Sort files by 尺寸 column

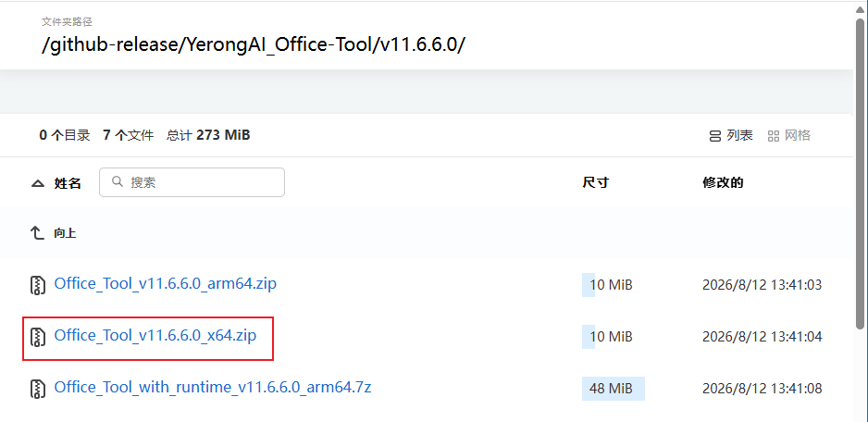click(x=596, y=182)
